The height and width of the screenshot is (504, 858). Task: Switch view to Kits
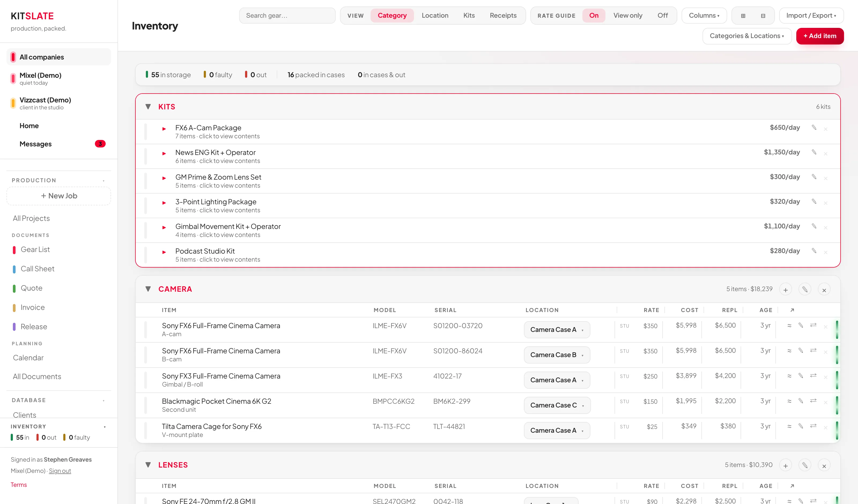click(x=469, y=16)
